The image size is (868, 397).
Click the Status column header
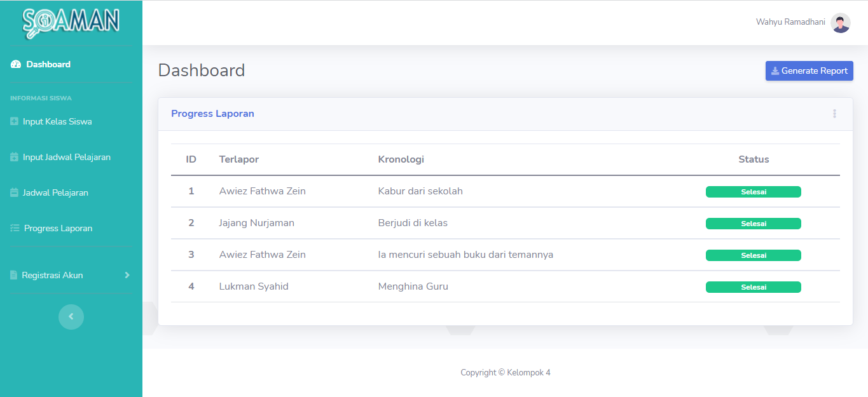click(754, 159)
